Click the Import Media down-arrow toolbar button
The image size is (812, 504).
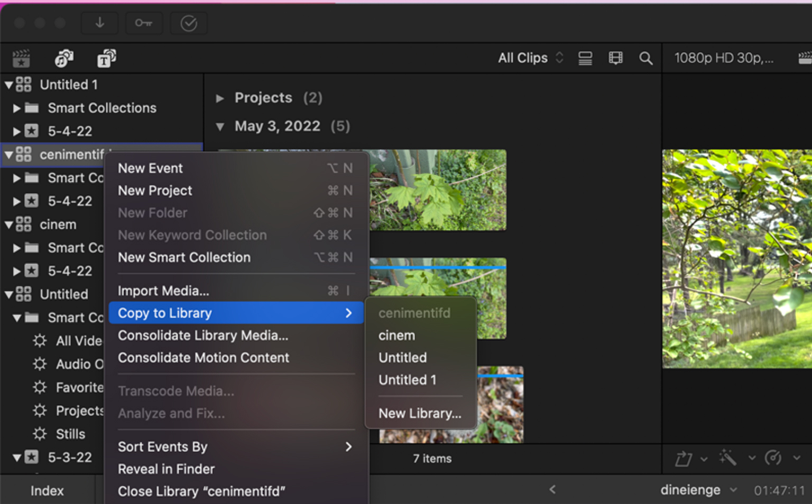pos(99,23)
